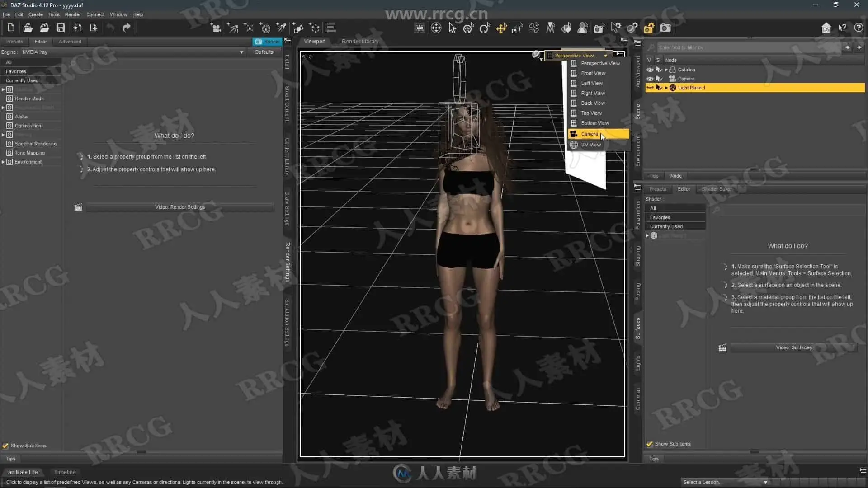
Task: Click the Defaults button
Action: [264, 52]
